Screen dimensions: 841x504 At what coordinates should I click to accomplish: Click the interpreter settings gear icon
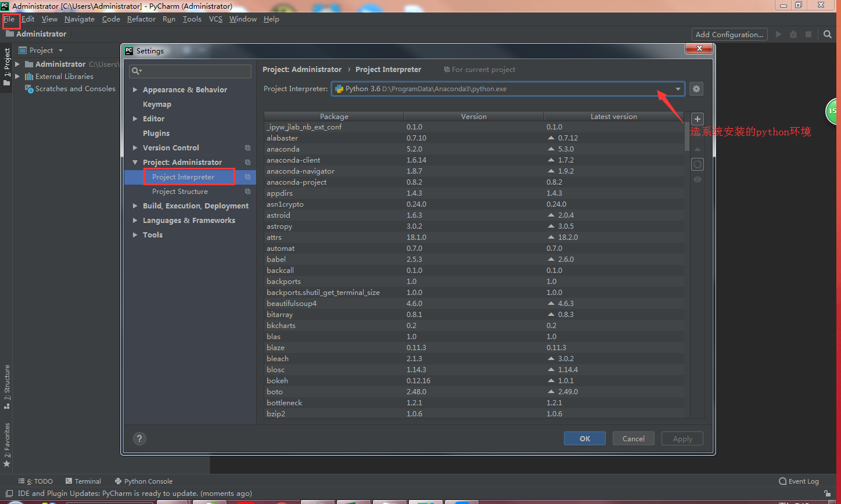pyautogui.click(x=696, y=89)
